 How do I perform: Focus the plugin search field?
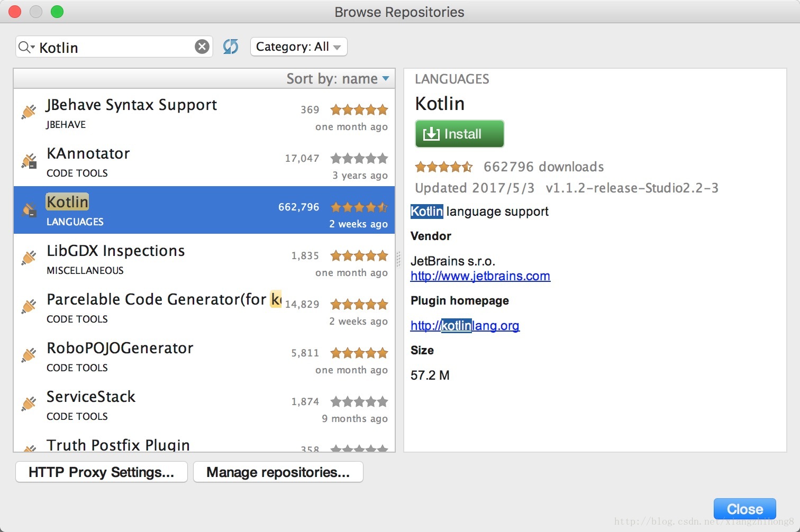click(x=114, y=47)
